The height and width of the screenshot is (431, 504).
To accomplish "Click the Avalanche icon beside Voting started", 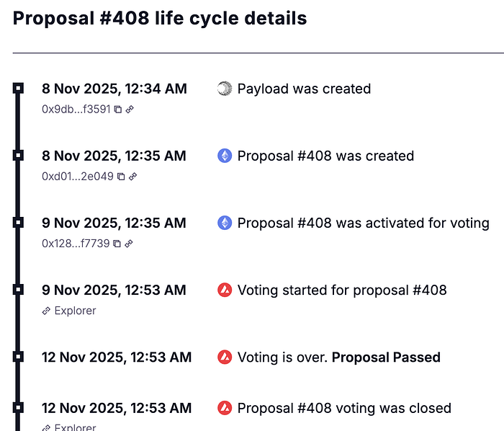I will click(225, 290).
